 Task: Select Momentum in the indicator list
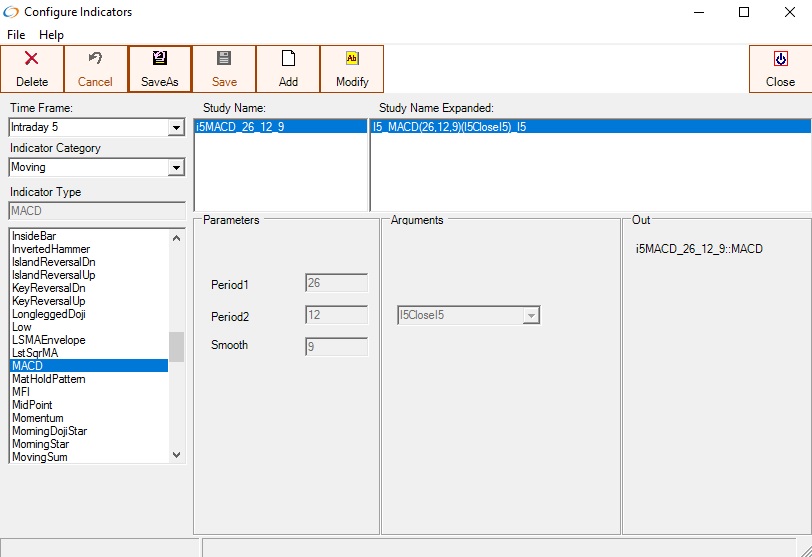pos(38,418)
